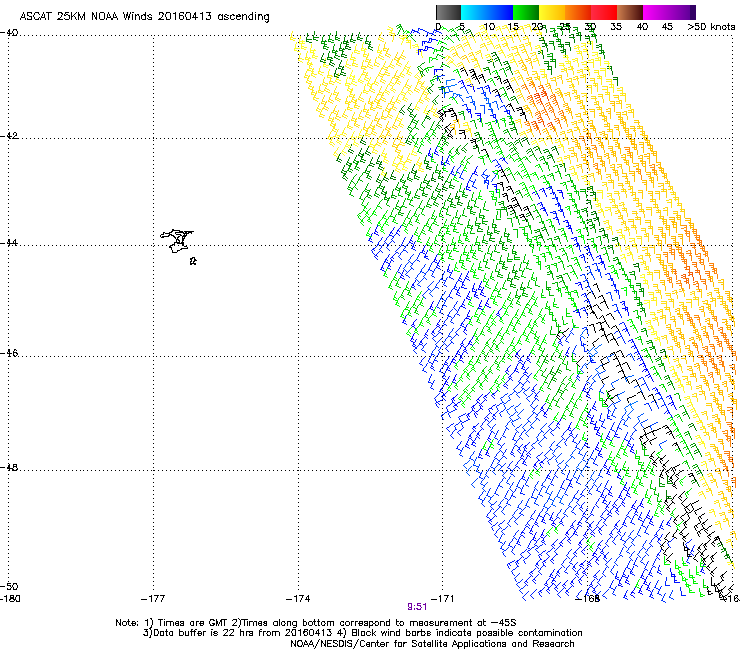Click the '-48' latitude axis label
This screenshot has height=650, width=740.
click(10, 467)
